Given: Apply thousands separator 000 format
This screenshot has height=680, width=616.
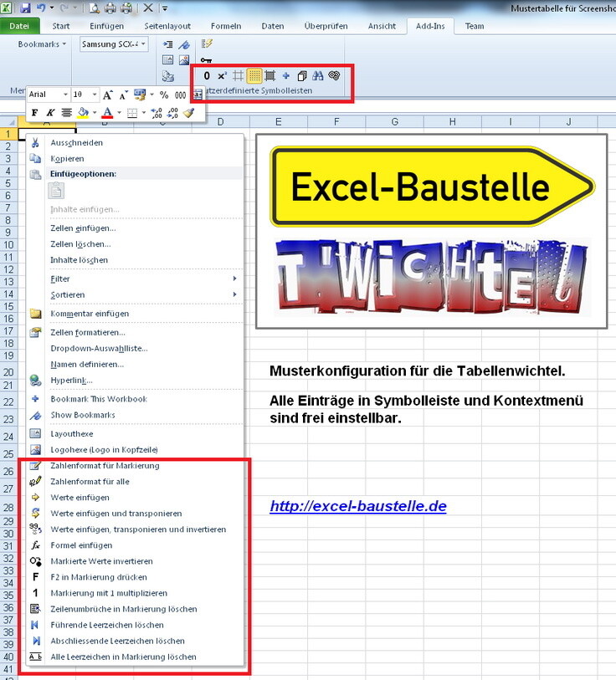Looking at the screenshot, I should (x=181, y=95).
